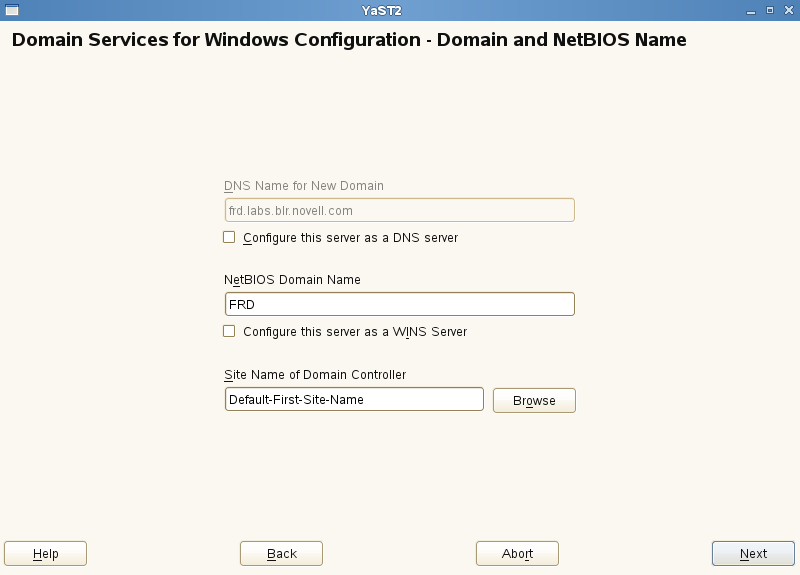
Task: Proceed with the Next button
Action: 753,554
